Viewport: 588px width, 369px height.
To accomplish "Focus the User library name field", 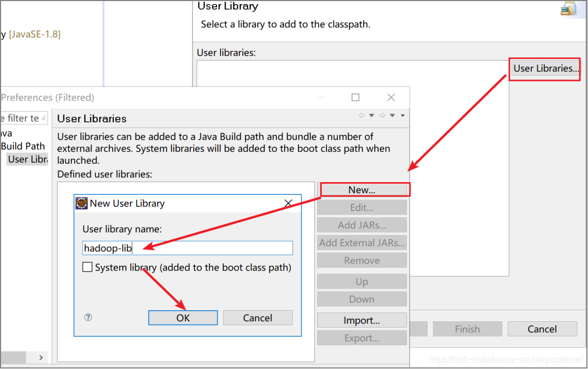I will [x=187, y=248].
